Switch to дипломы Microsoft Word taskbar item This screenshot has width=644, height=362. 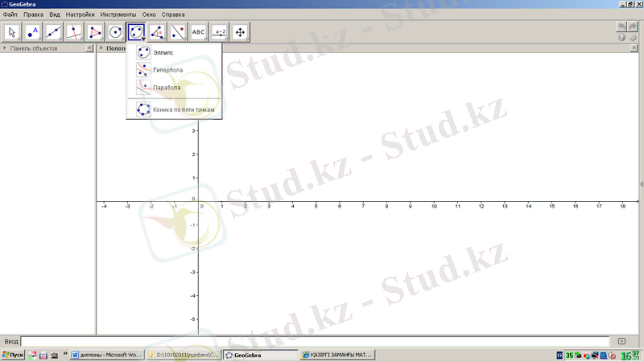point(107,355)
